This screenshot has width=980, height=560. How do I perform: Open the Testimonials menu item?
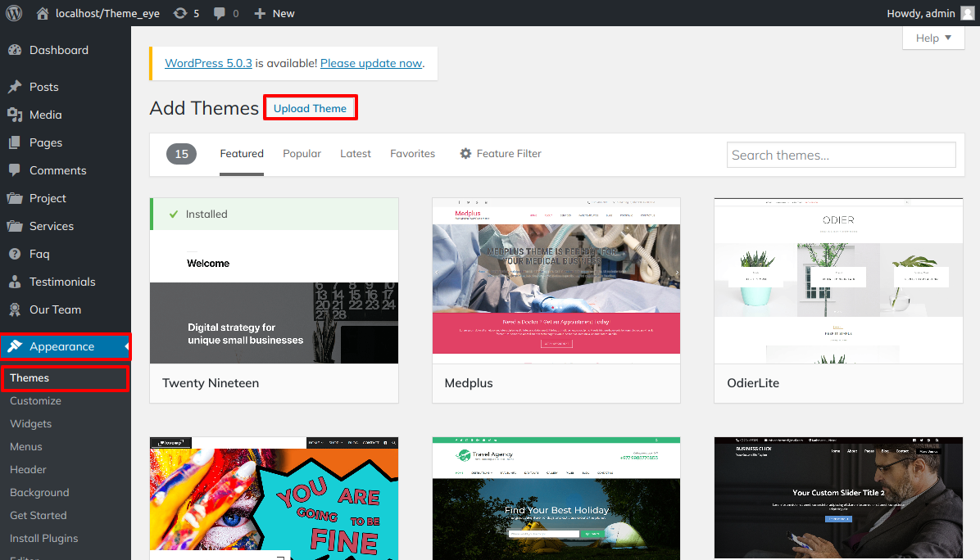pyautogui.click(x=62, y=282)
